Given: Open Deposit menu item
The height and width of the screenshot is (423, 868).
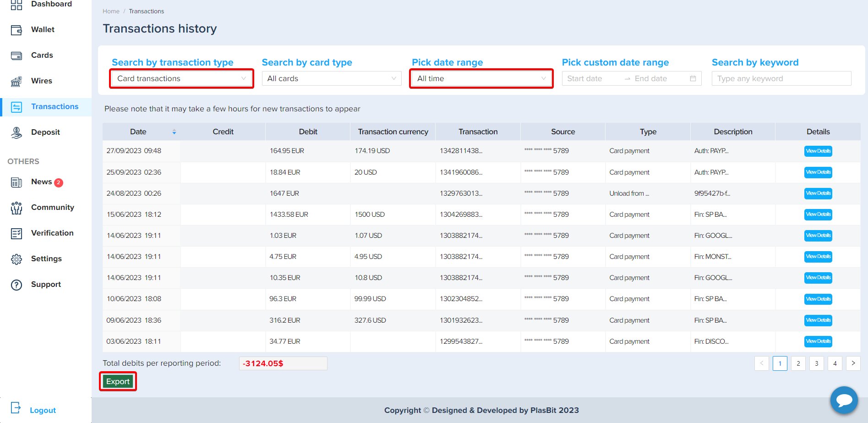Looking at the screenshot, I should pyautogui.click(x=46, y=132).
